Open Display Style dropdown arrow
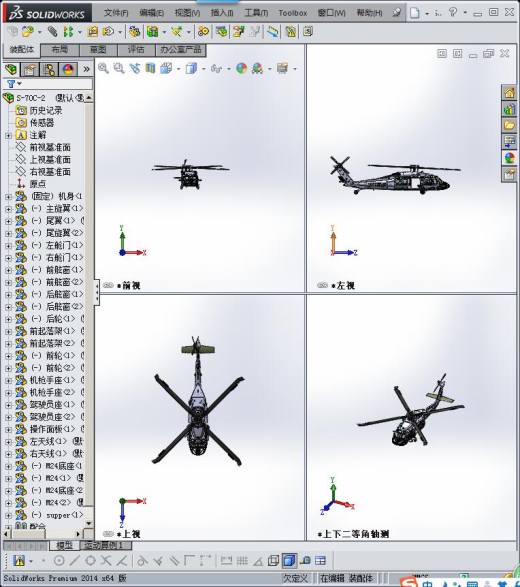The height and width of the screenshot is (587, 520). click(x=203, y=69)
